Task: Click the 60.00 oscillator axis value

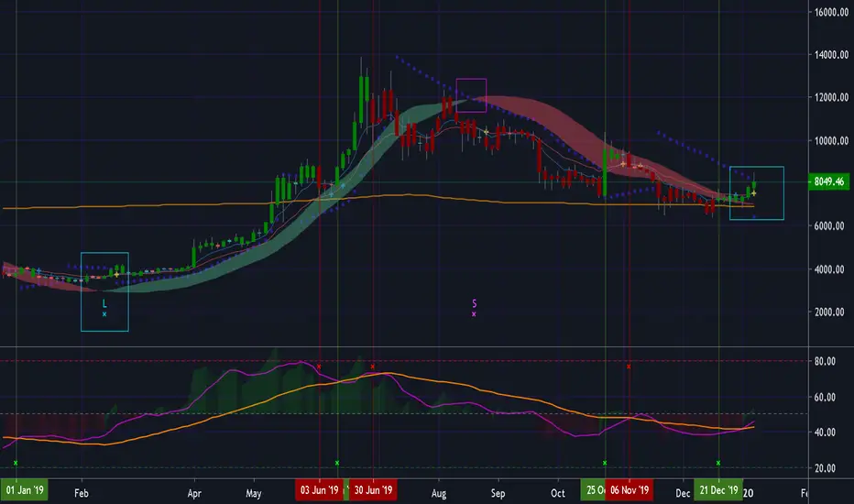Action: pos(825,397)
